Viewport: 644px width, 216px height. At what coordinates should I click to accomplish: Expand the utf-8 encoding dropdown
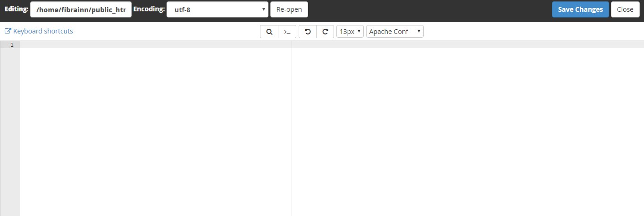(x=217, y=9)
